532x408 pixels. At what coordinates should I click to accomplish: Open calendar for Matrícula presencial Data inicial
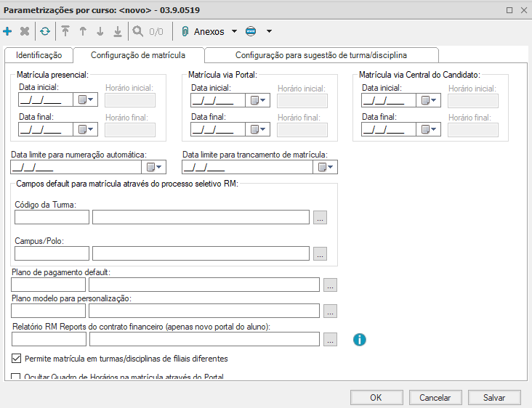86,101
